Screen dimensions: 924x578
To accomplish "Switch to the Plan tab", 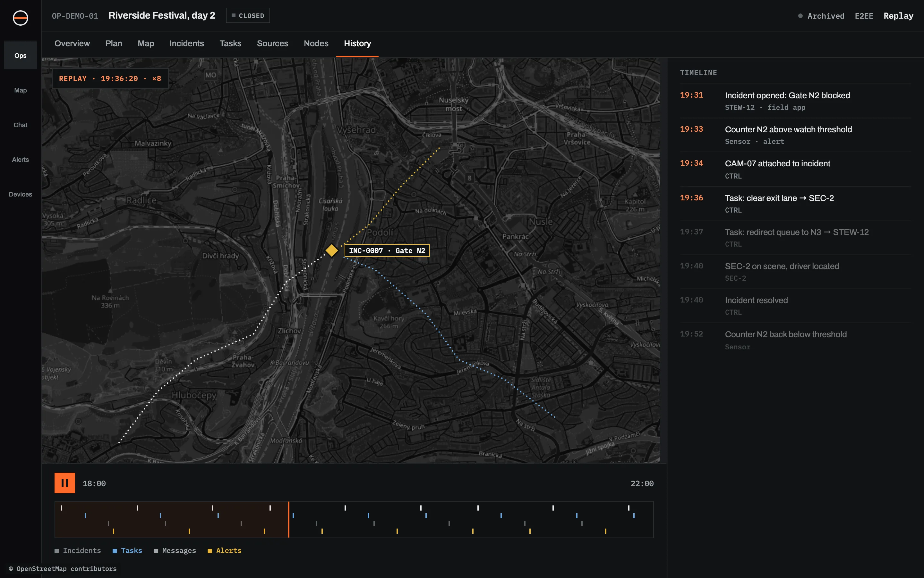I will click(114, 44).
